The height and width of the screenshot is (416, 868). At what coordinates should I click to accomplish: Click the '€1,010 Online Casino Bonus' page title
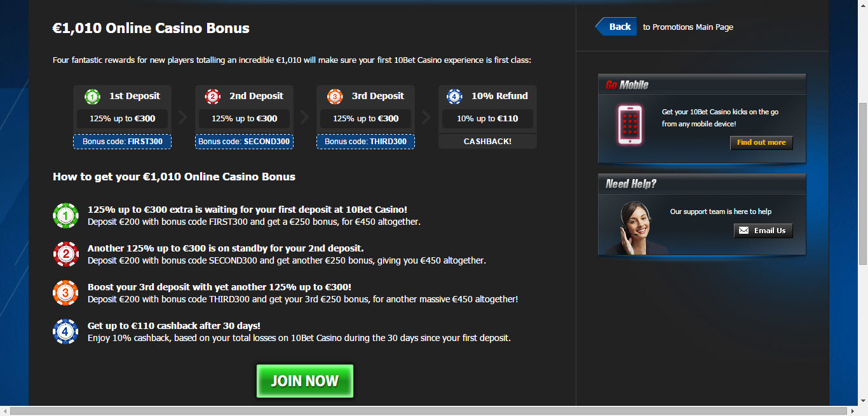tap(151, 29)
